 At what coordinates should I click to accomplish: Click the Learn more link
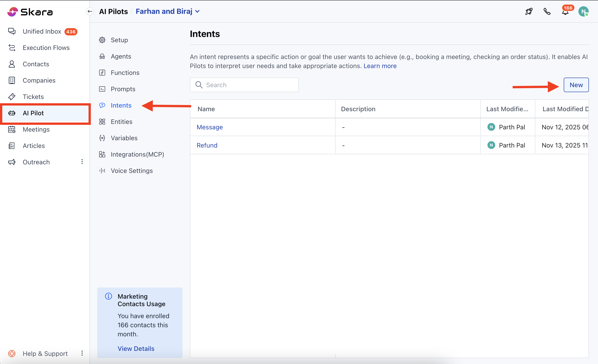[x=380, y=66]
